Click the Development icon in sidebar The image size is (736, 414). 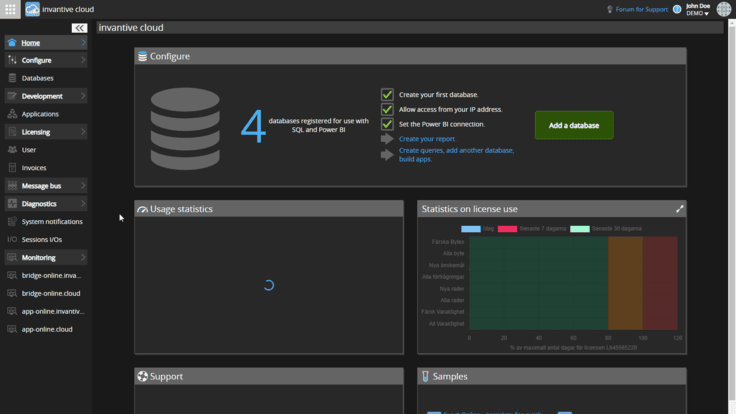pos(12,96)
